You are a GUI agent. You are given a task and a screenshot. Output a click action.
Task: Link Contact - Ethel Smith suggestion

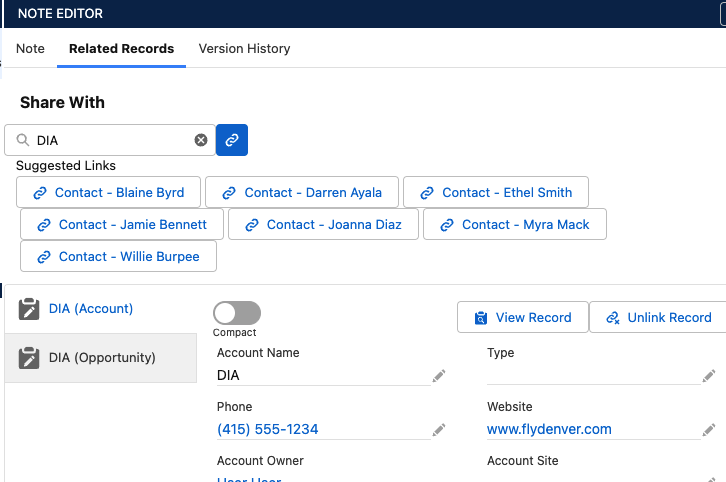496,192
